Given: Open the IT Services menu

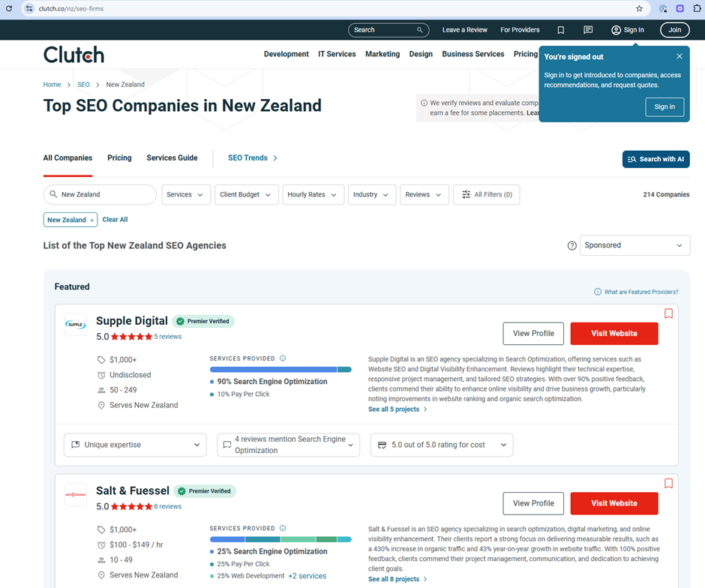Looking at the screenshot, I should coord(337,54).
